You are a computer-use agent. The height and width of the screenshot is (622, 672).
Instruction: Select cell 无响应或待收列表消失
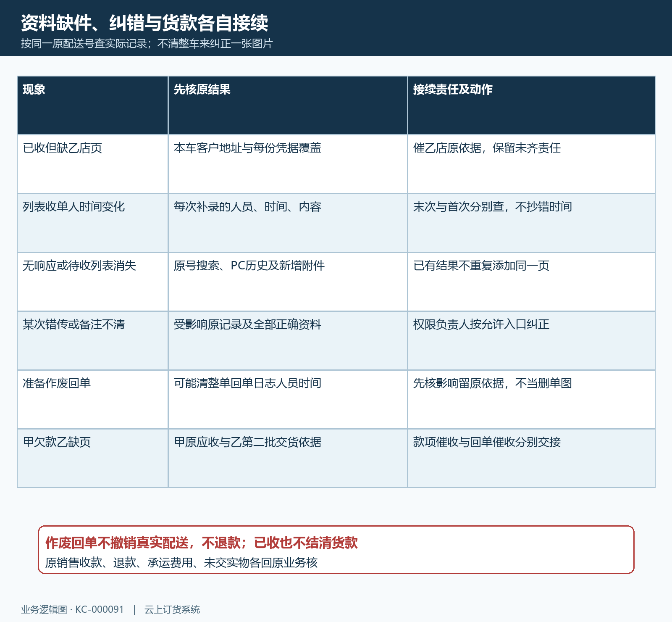pyautogui.click(x=92, y=282)
